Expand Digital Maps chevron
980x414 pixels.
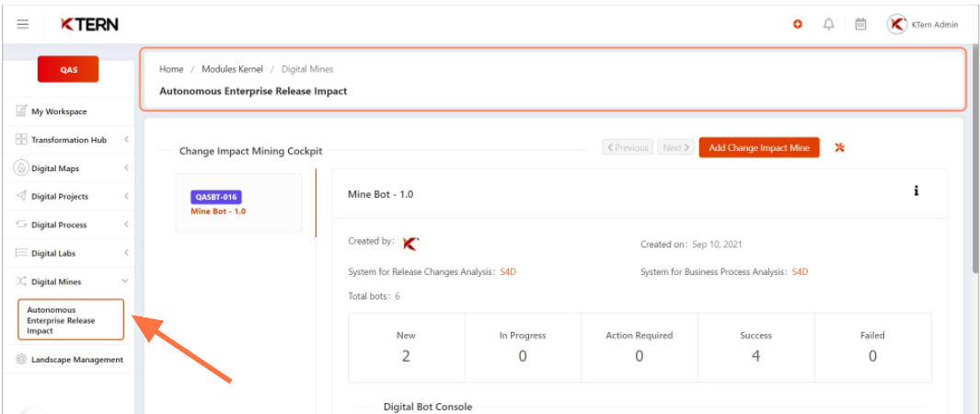tap(126, 168)
